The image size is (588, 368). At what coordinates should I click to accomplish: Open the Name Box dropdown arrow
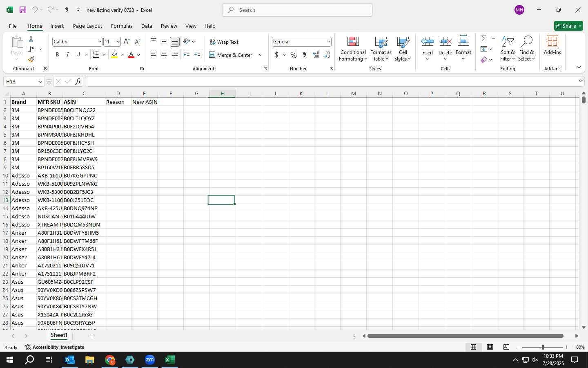40,81
